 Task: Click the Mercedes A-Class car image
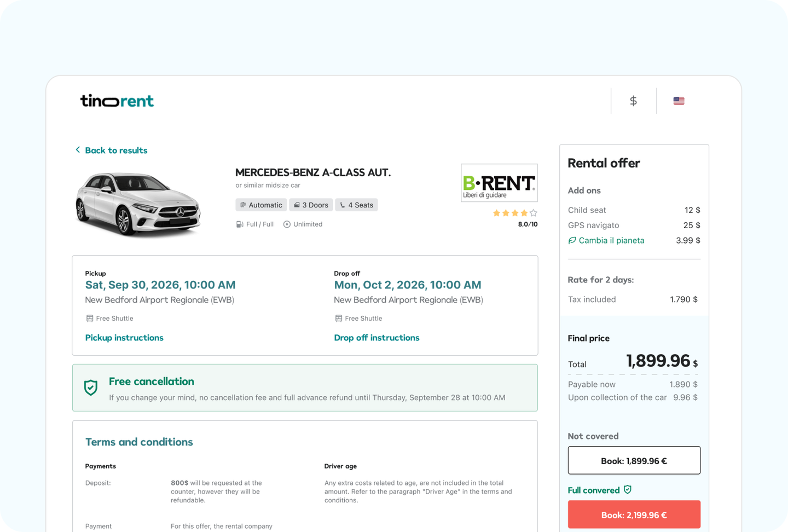[x=138, y=204]
